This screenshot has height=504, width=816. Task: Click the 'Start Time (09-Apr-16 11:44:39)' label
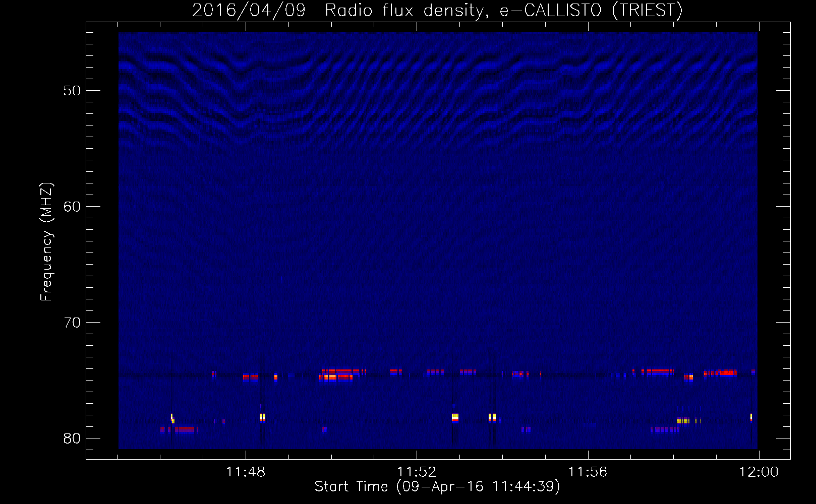pyautogui.click(x=437, y=487)
